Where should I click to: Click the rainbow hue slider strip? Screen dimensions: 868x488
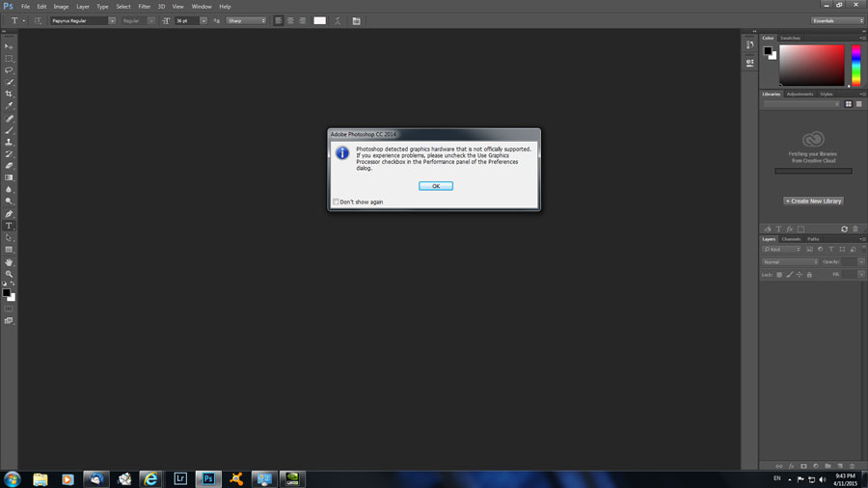tap(855, 66)
